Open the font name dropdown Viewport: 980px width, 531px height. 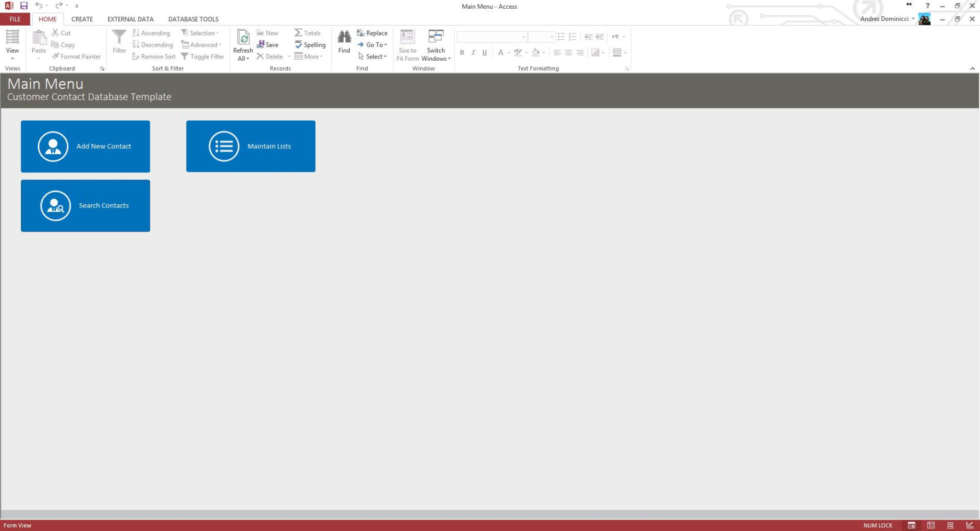pos(523,36)
